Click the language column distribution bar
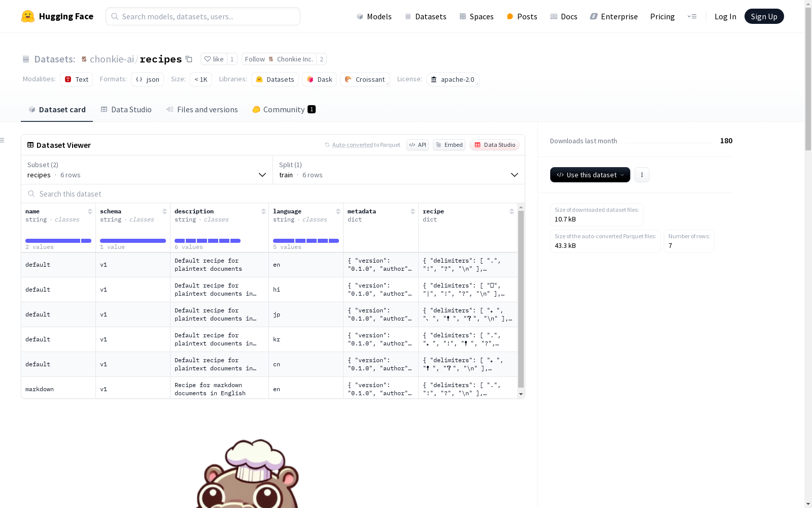The height and width of the screenshot is (508, 812). coord(306,241)
